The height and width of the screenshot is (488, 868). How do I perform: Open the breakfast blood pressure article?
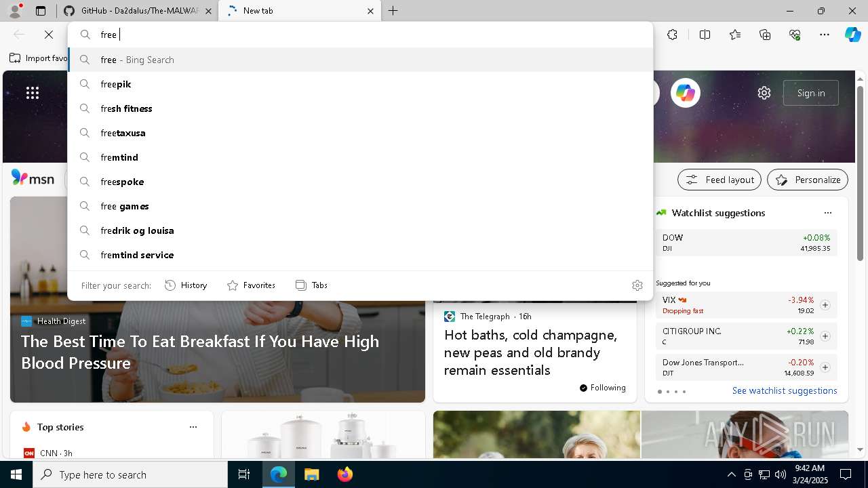click(200, 352)
